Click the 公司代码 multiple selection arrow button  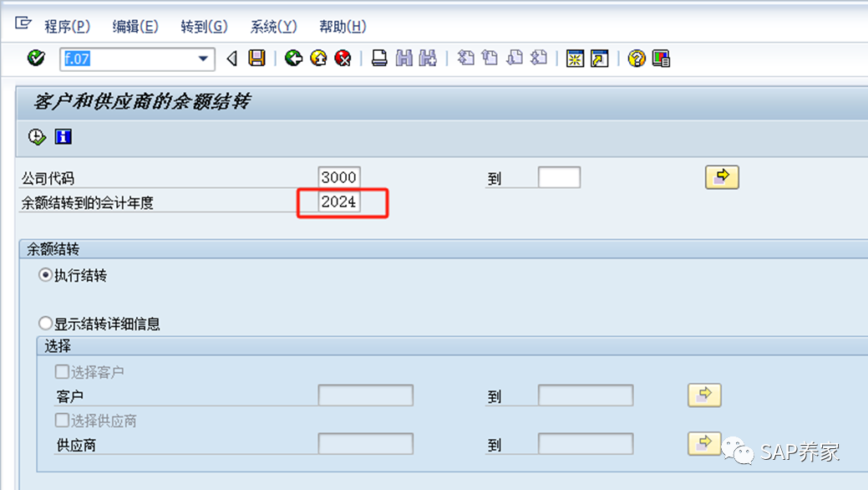click(722, 177)
